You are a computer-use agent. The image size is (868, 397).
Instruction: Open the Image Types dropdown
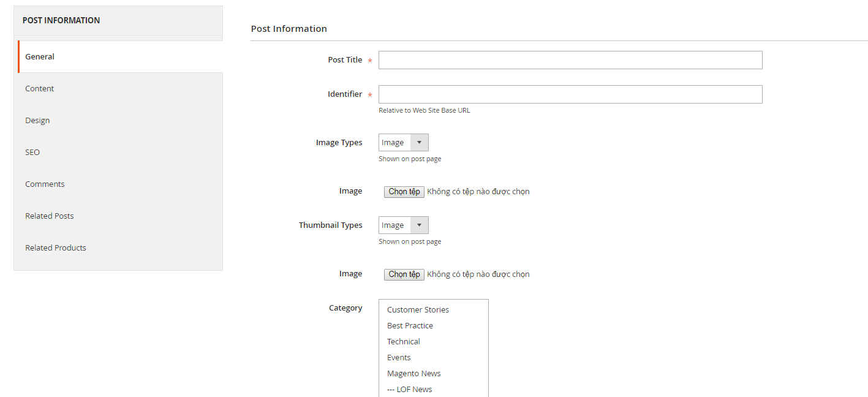(403, 143)
